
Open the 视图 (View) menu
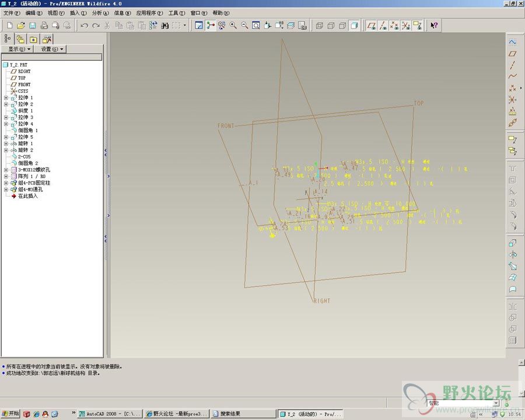pos(56,13)
